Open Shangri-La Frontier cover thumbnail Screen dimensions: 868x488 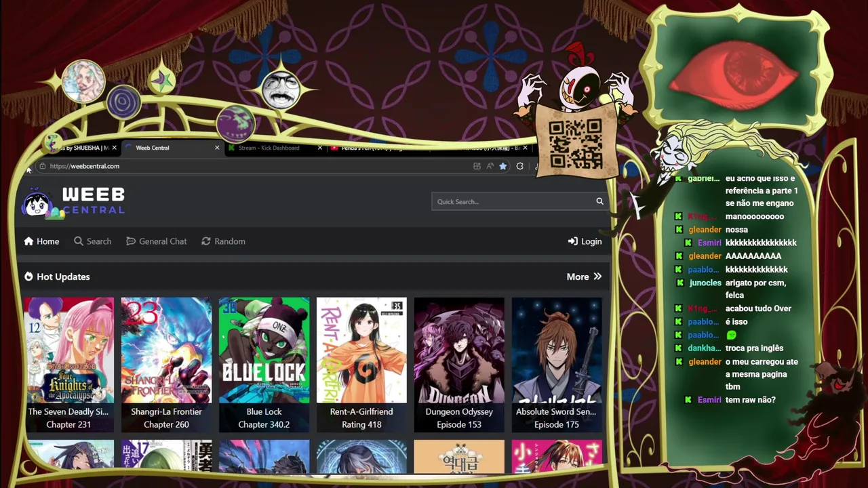[x=166, y=350]
